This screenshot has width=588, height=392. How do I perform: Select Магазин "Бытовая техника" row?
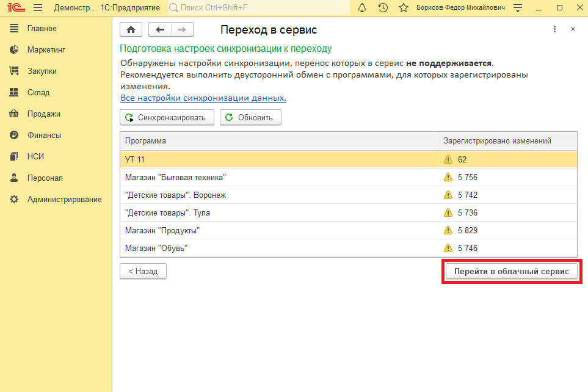[x=349, y=177]
